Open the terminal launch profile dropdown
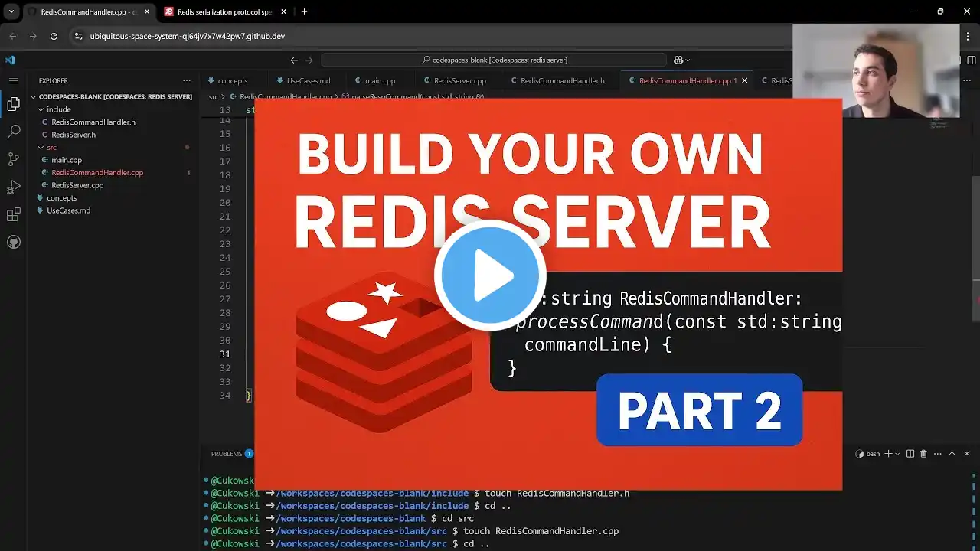Screen dimensions: 980x551 (897, 454)
